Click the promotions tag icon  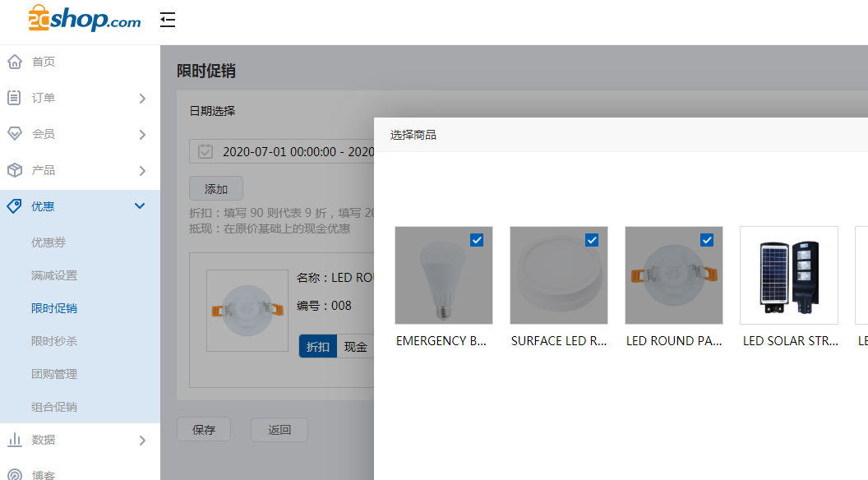pyautogui.click(x=15, y=206)
